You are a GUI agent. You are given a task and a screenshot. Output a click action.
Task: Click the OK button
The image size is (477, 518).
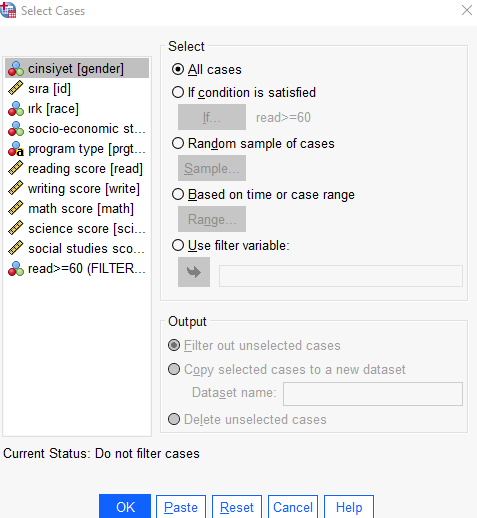(125, 507)
